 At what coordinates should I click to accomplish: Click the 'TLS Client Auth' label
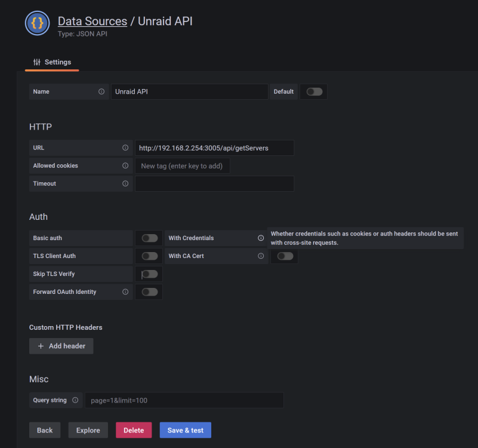[54, 256]
